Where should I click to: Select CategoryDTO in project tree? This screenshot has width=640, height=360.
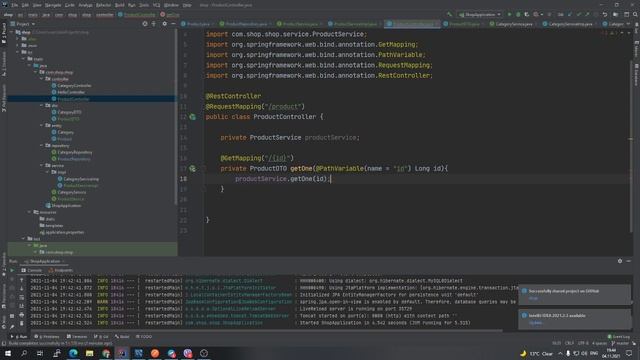(69, 112)
